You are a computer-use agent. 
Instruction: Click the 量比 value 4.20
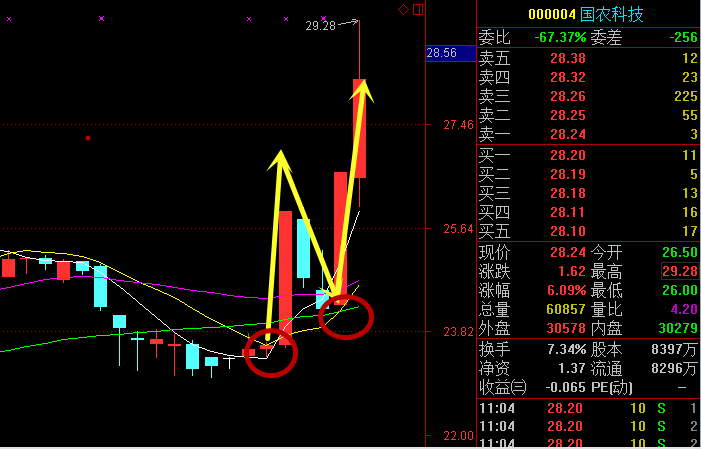[x=682, y=309]
